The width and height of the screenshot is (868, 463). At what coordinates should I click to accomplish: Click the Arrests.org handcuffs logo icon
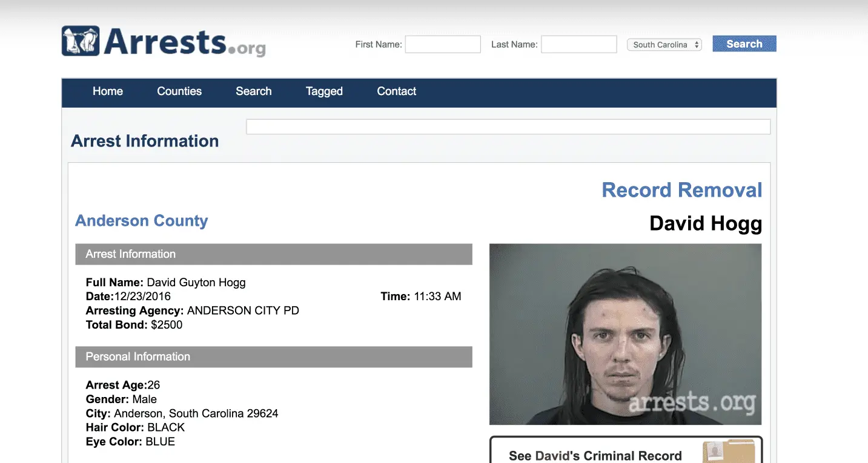tap(82, 41)
